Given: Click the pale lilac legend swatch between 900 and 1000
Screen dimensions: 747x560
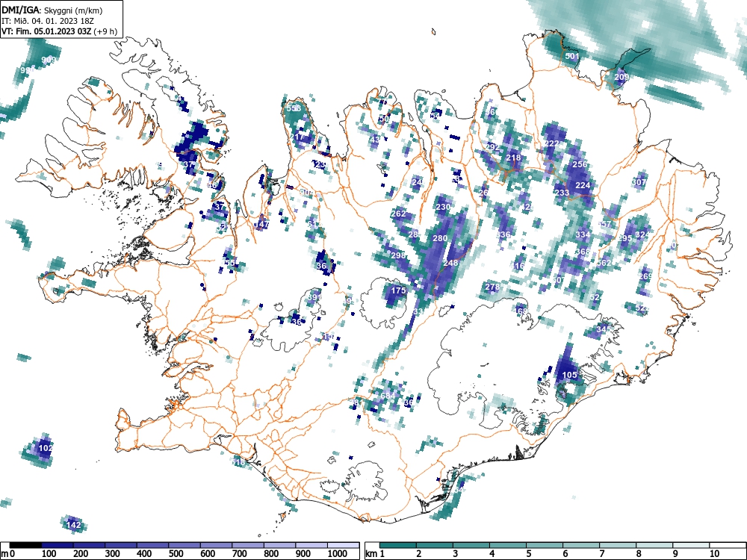Looking at the screenshot, I should pos(311,545).
